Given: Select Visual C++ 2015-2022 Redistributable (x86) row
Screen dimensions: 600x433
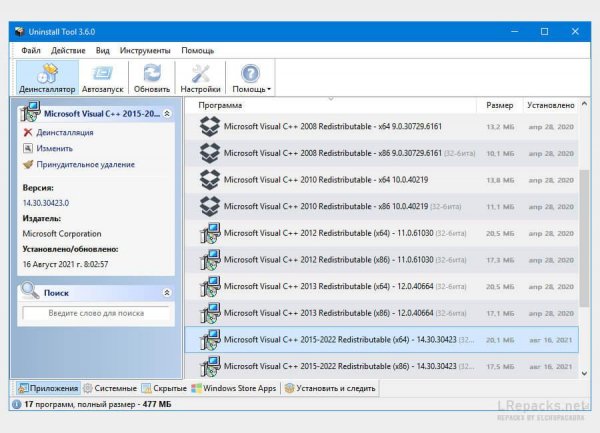Looking at the screenshot, I should pos(382,366).
